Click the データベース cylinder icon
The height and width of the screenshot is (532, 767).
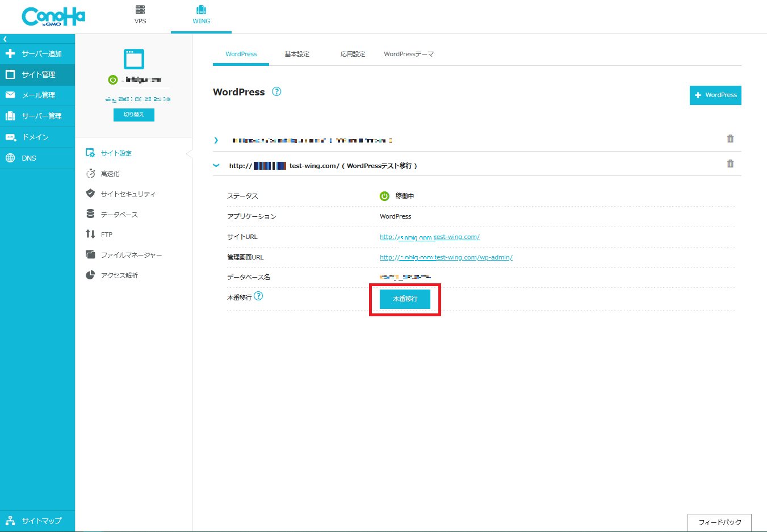[x=90, y=214]
